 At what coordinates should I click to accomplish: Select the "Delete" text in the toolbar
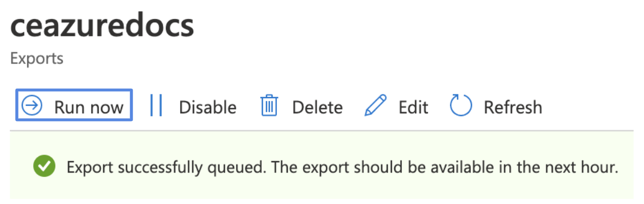pos(317,107)
